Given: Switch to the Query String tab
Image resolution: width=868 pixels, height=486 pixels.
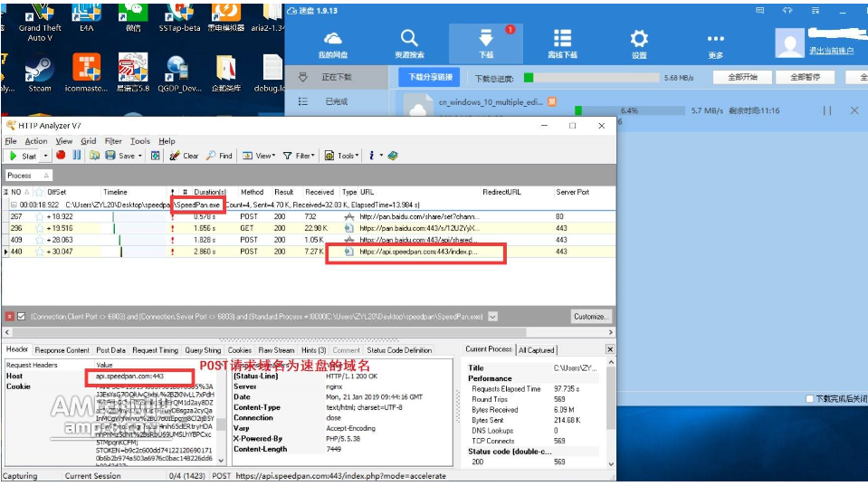Looking at the screenshot, I should (203, 350).
